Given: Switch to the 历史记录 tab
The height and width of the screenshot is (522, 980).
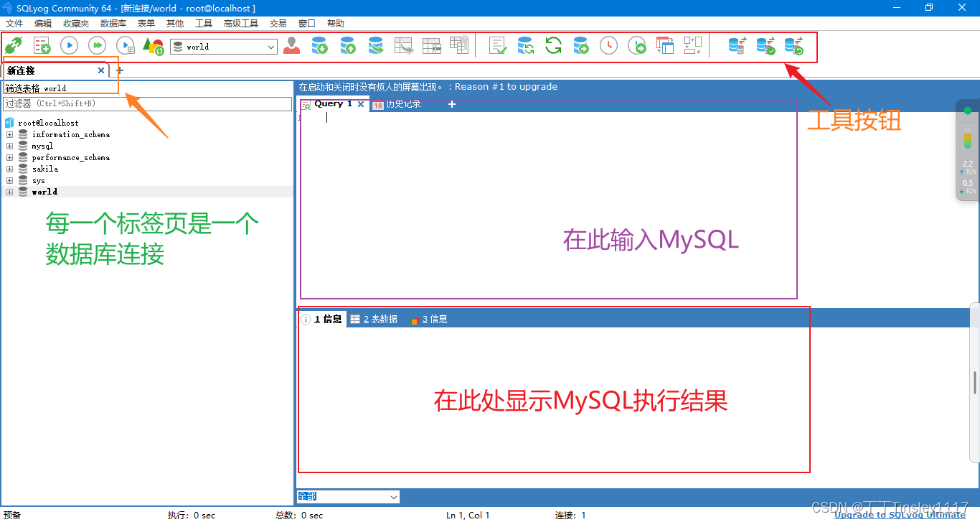Looking at the screenshot, I should 397,105.
